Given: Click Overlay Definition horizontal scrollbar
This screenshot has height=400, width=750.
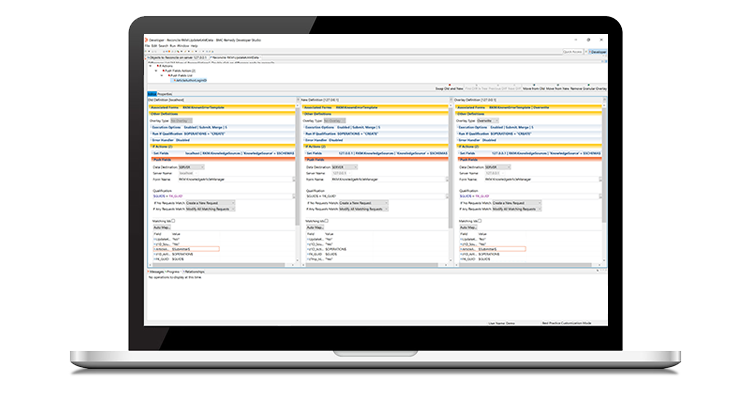Looking at the screenshot, I should (525, 265).
